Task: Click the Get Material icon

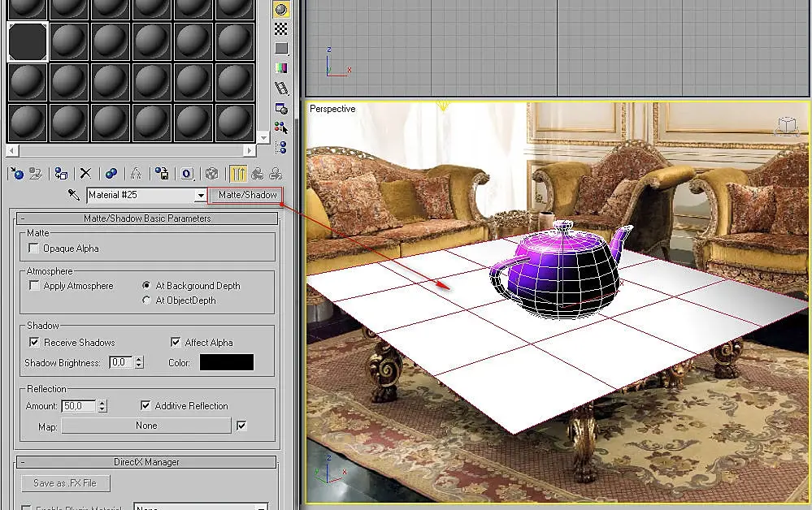Action: (x=16, y=173)
